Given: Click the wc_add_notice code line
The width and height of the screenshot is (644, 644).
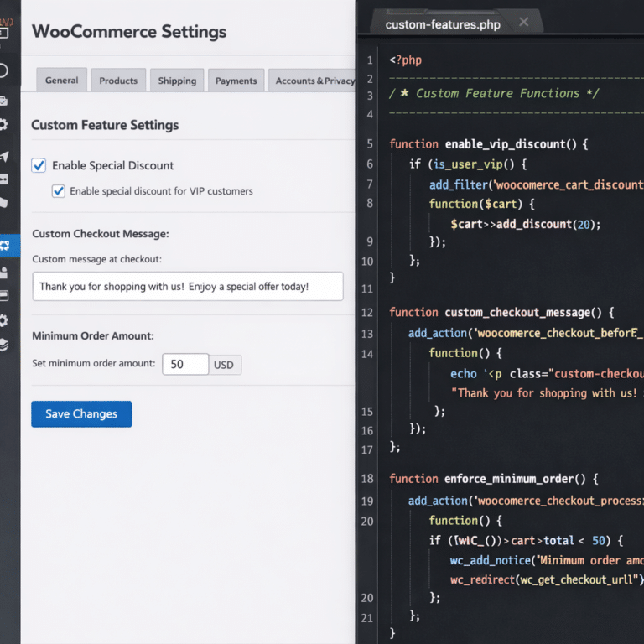Looking at the screenshot, I should pyautogui.click(x=547, y=561).
